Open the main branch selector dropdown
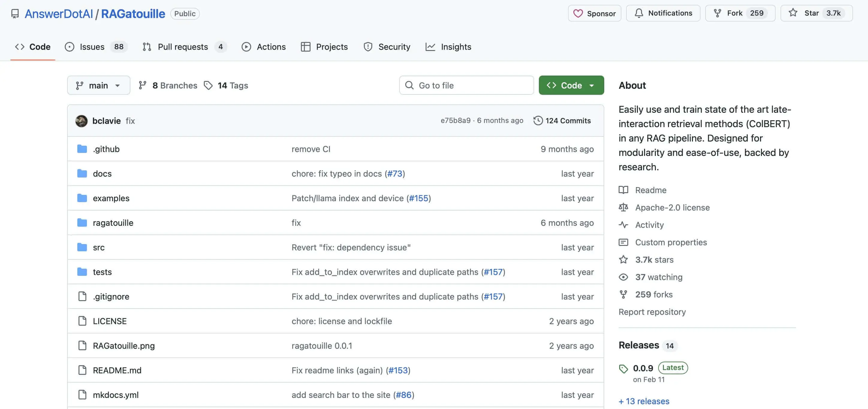This screenshot has height=409, width=868. coord(98,85)
